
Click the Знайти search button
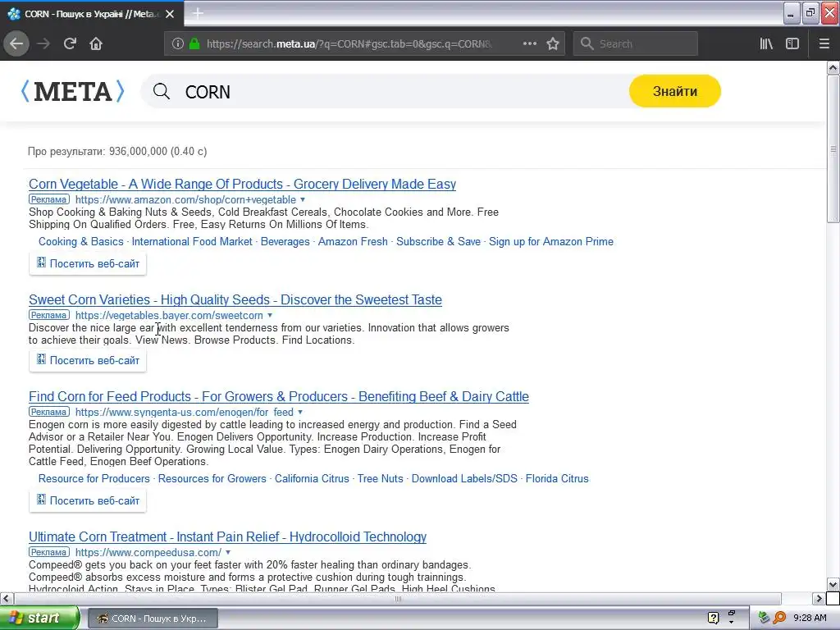click(675, 91)
